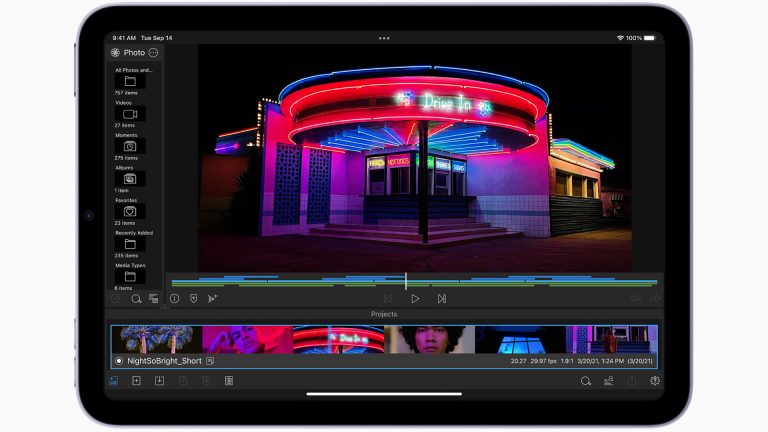Select the Moments camera icon
768x432 pixels.
(x=130, y=146)
